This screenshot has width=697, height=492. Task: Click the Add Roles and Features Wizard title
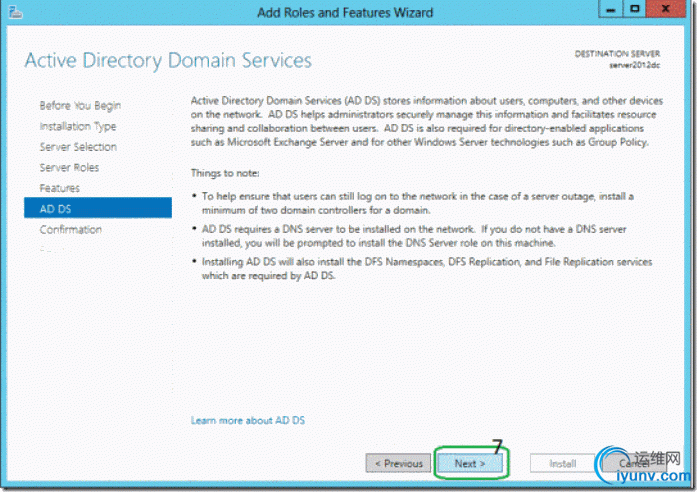(345, 12)
